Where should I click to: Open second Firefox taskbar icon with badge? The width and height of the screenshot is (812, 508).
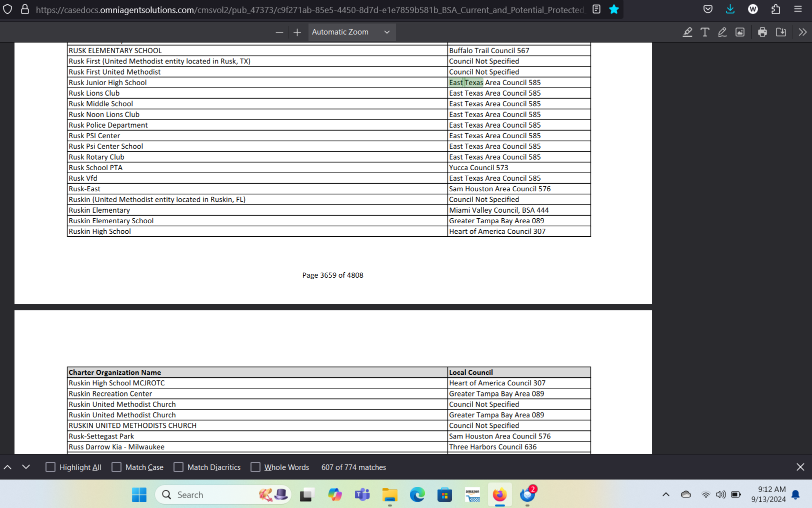527,494
